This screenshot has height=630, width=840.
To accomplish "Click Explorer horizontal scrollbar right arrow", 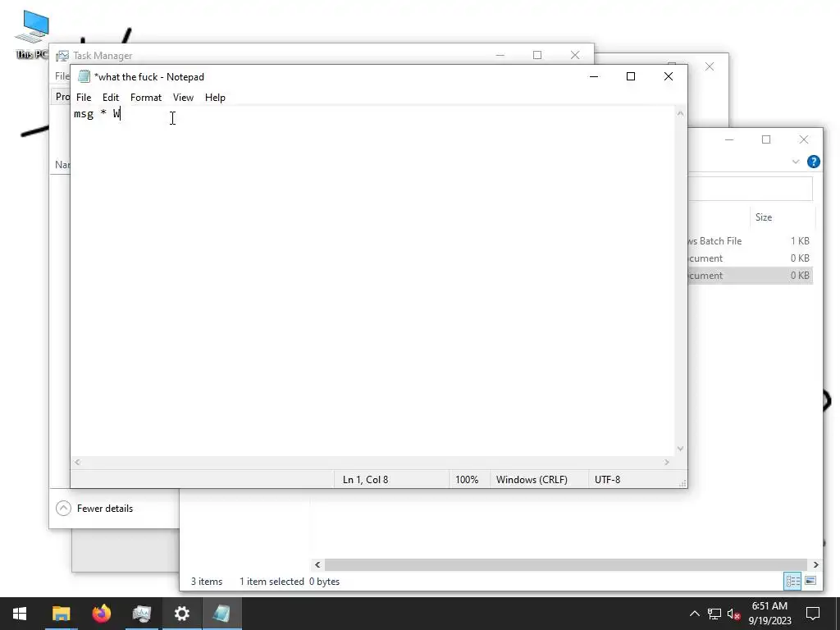I will pos(816,564).
